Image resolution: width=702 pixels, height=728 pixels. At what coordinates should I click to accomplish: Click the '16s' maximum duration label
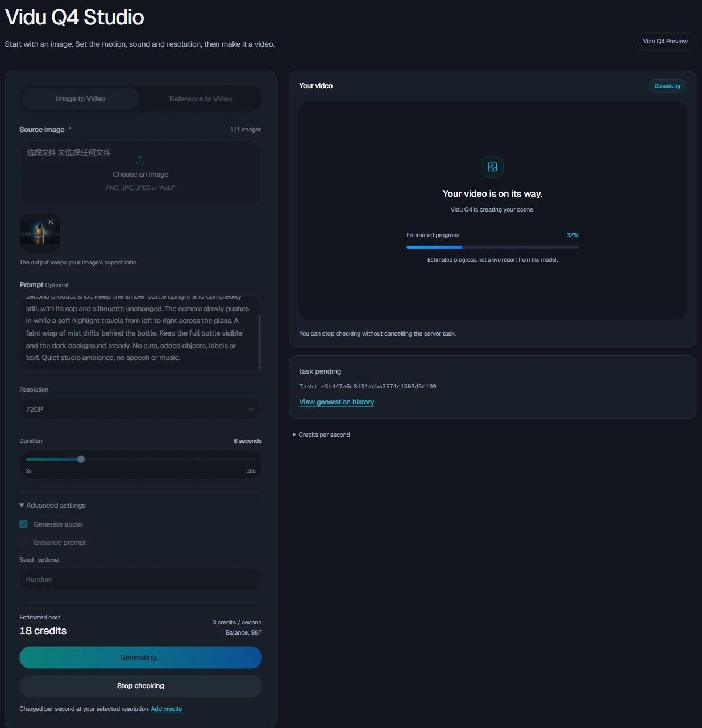(x=251, y=471)
